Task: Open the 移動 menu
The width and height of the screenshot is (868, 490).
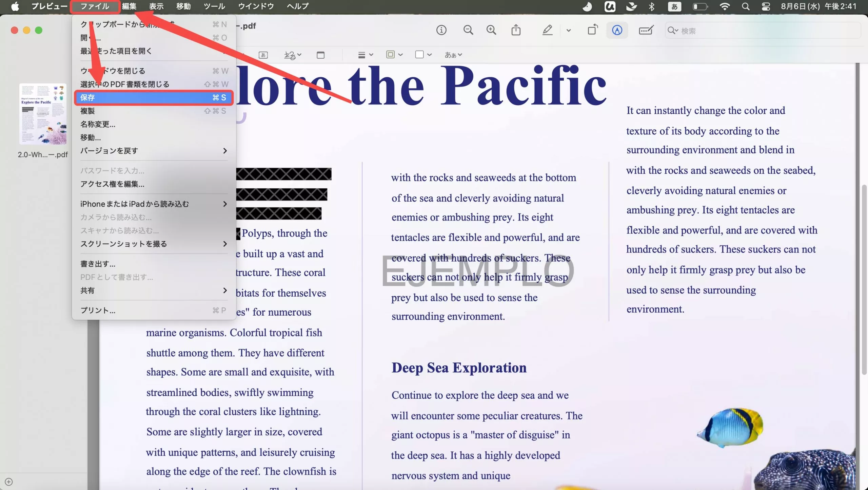Action: [x=183, y=6]
